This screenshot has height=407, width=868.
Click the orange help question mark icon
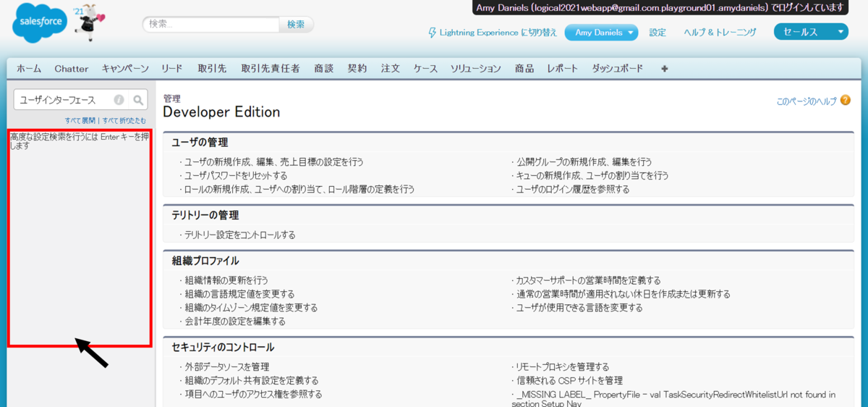tap(846, 101)
